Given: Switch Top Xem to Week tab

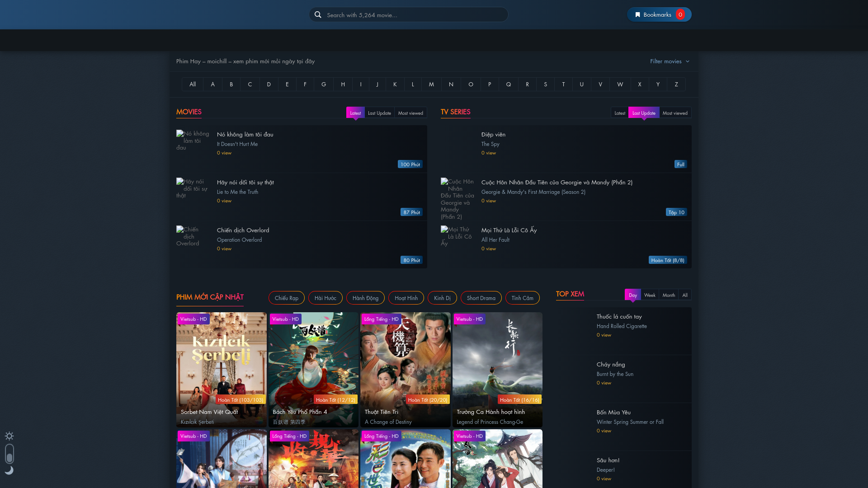Looking at the screenshot, I should [x=649, y=295].
